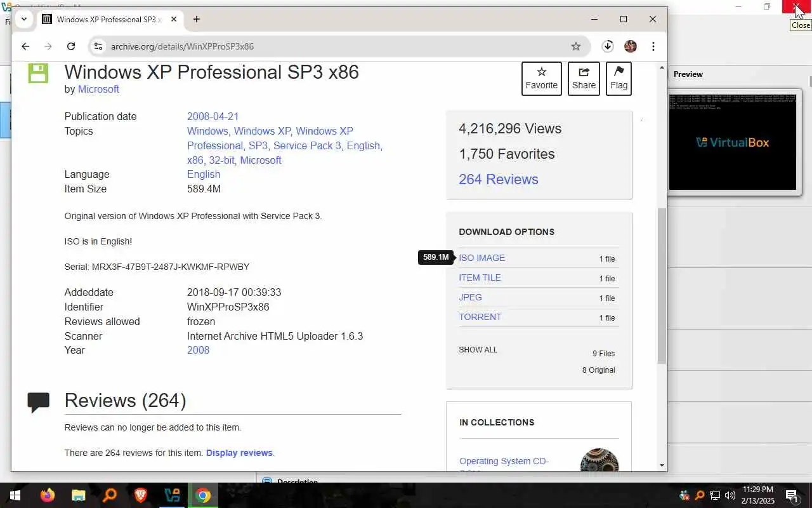
Task: Open tab search dropdown arrow
Action: 23,19
